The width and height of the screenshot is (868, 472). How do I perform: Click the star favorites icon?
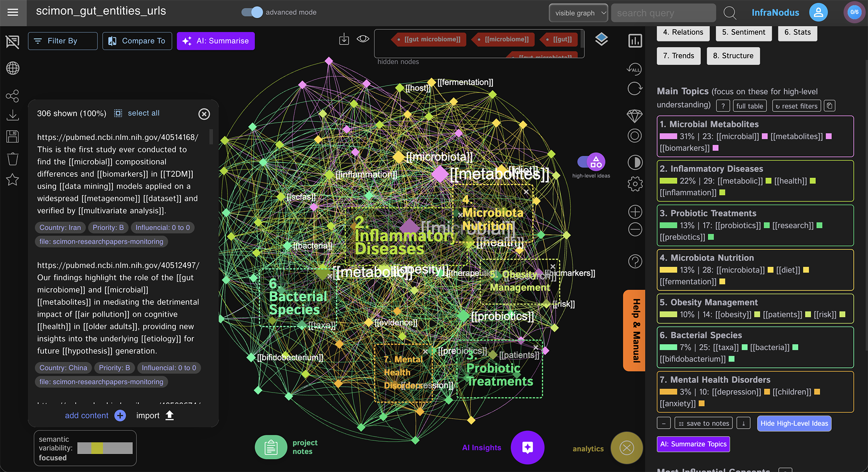[x=13, y=179]
